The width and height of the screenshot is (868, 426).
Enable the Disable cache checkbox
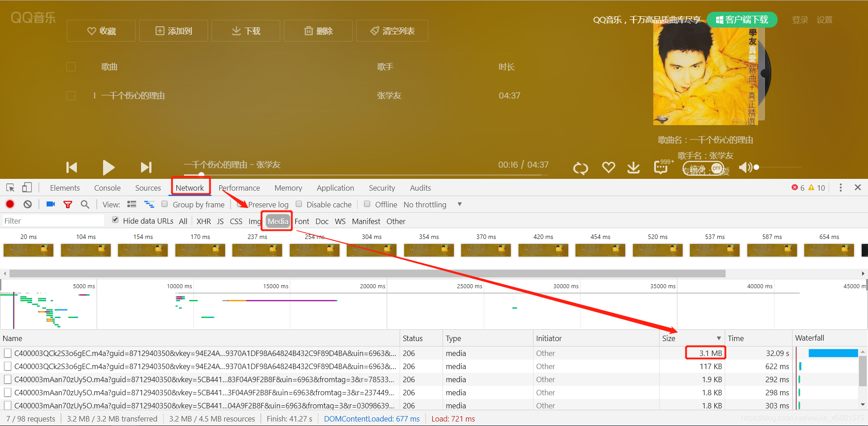[x=299, y=204]
